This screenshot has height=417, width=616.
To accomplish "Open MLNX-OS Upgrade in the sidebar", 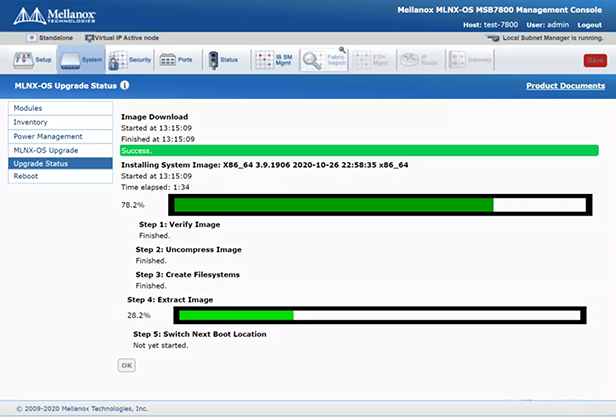I will [60, 150].
